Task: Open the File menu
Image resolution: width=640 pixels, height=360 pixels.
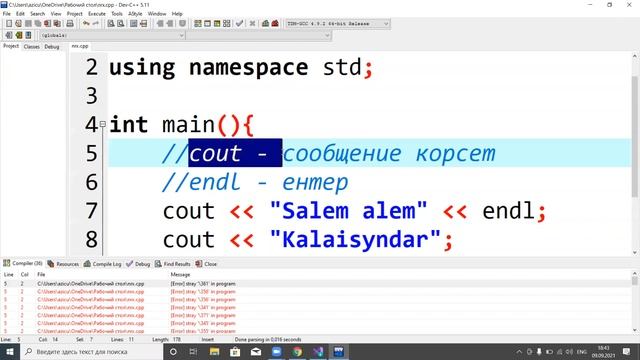Action: coord(7,13)
